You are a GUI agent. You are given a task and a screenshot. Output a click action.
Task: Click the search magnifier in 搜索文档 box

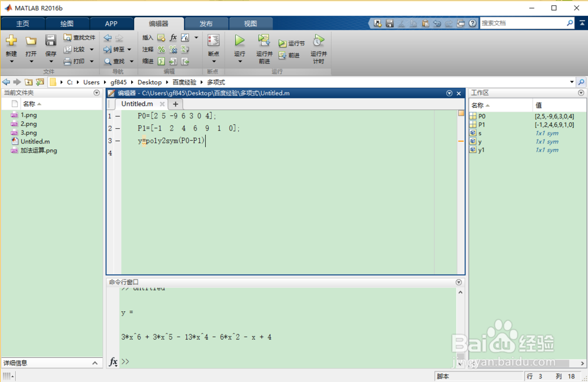[x=570, y=24]
